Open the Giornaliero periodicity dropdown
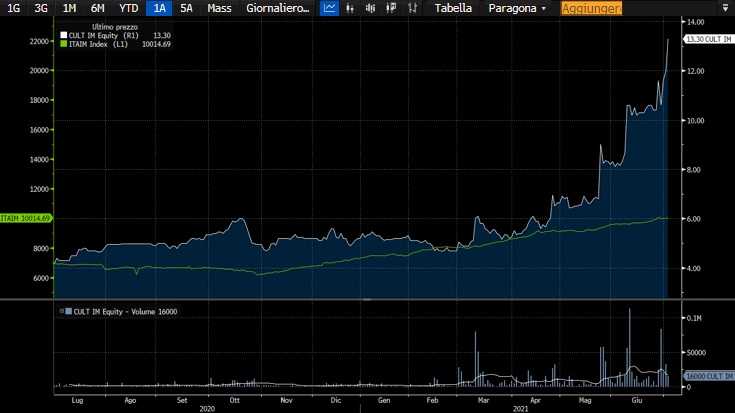 point(277,8)
